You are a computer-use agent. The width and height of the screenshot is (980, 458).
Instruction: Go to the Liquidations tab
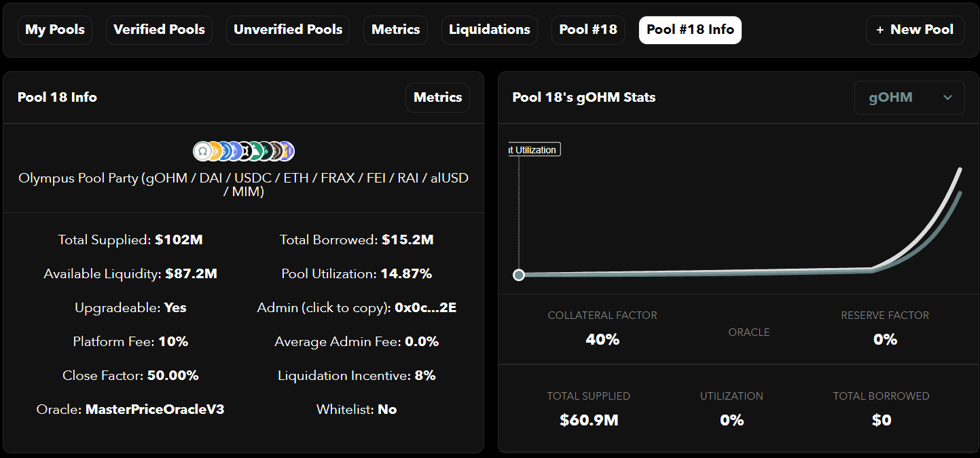click(x=490, y=30)
